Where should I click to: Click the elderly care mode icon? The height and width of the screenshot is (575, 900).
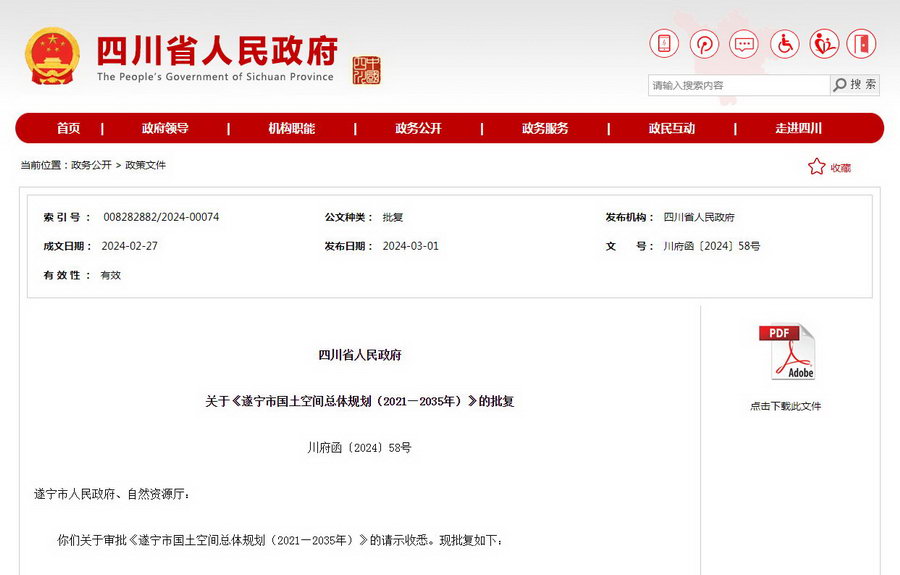coord(824,44)
